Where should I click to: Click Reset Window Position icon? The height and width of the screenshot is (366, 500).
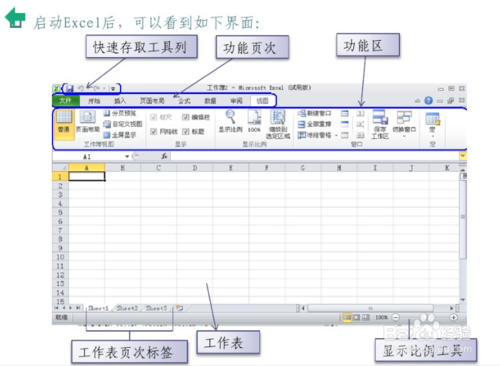[360, 135]
